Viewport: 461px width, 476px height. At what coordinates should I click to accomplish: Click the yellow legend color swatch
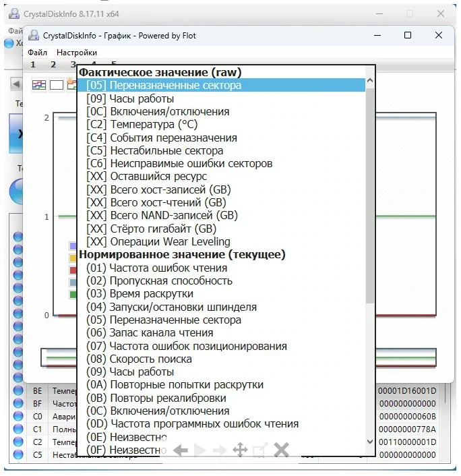(x=73, y=258)
